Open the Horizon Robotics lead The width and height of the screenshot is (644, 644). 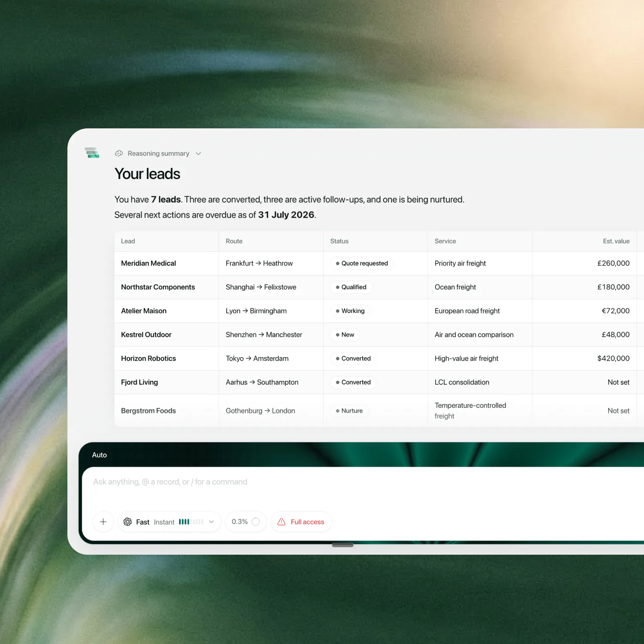click(x=149, y=358)
